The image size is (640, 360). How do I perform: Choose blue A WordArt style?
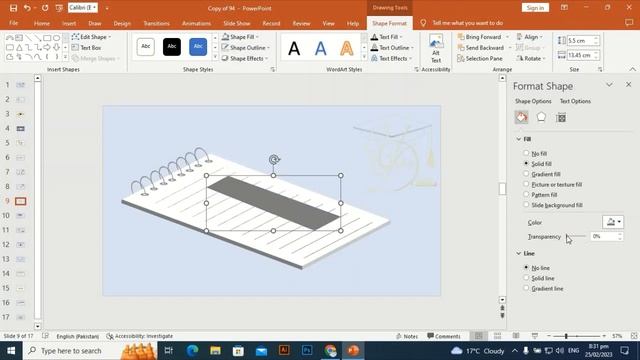(x=321, y=49)
